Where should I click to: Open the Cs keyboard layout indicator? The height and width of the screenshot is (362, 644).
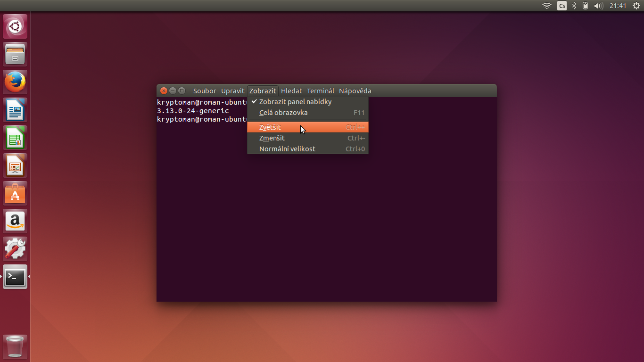[x=562, y=6]
